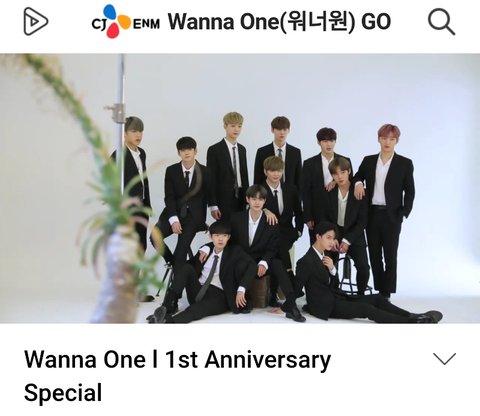Viewport: 480px width, 416px height.
Task: Open the Wanna One GO channel title
Action: 279,22
